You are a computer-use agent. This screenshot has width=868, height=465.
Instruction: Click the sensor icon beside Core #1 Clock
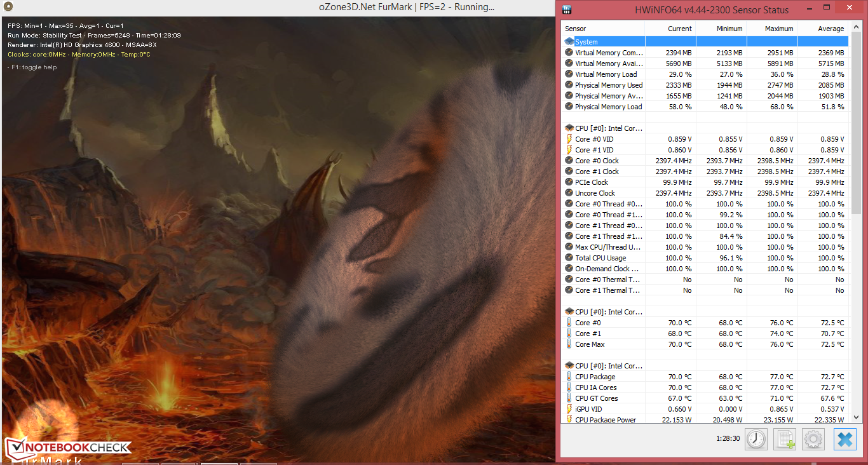click(x=569, y=172)
